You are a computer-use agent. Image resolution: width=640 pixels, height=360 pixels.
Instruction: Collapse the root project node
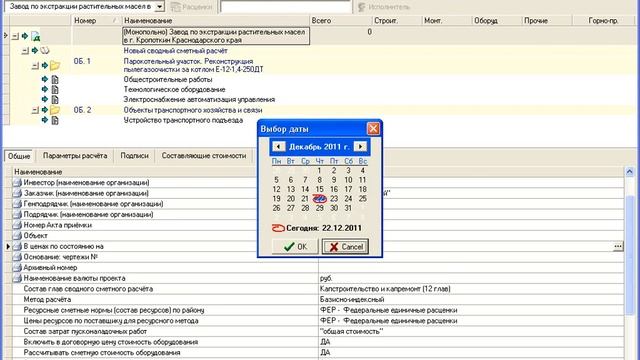coord(15,36)
